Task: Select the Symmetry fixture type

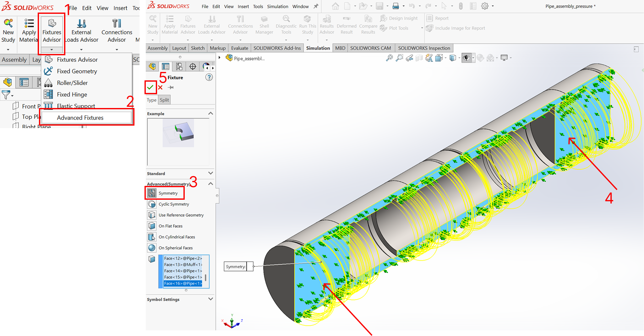Action: click(165, 193)
